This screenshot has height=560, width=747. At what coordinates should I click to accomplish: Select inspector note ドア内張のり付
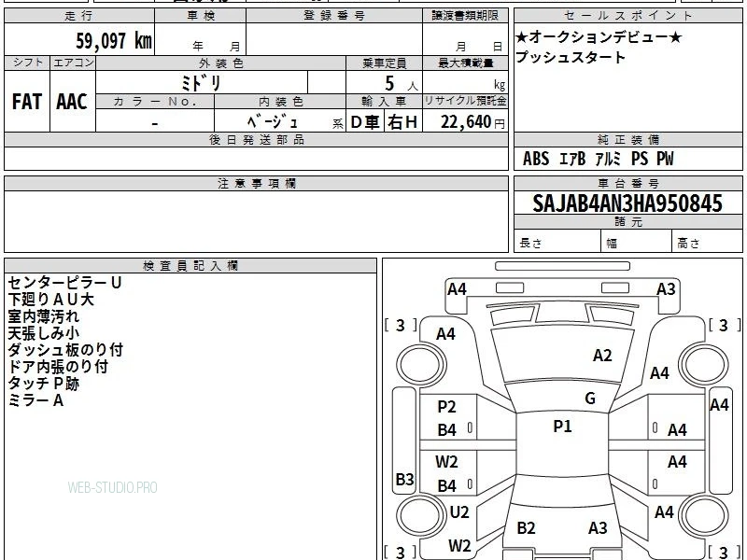pyautogui.click(x=58, y=367)
